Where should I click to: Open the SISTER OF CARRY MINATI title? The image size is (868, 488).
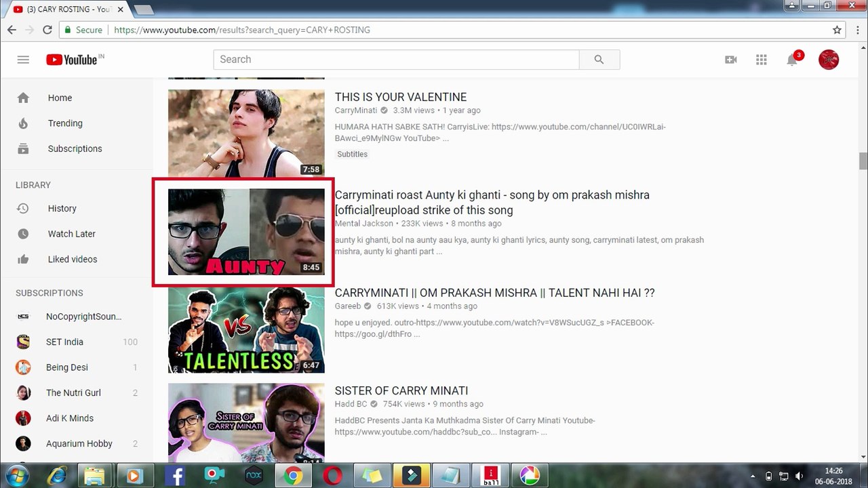(x=401, y=390)
